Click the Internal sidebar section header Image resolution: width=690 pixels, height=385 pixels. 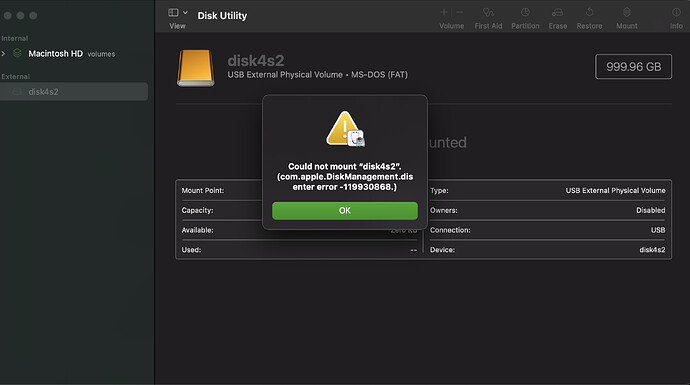click(15, 38)
